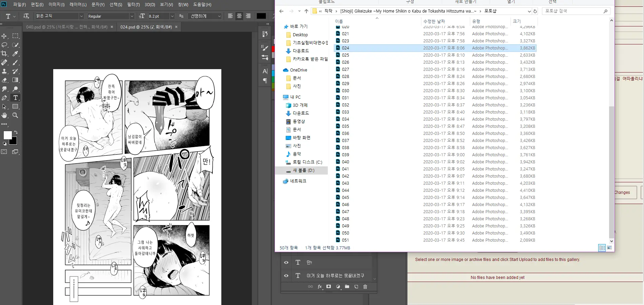Hide the '만!' text layer
The image size is (644, 305).
point(286,262)
